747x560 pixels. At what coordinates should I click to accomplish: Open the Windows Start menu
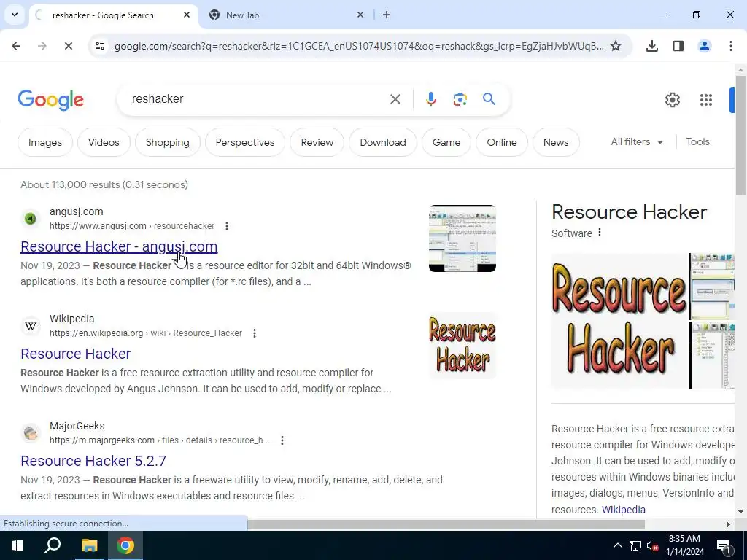coord(18,545)
